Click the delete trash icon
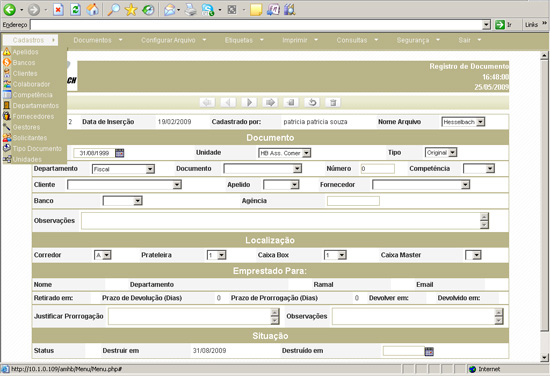The width and height of the screenshot is (550, 376). tap(333, 102)
